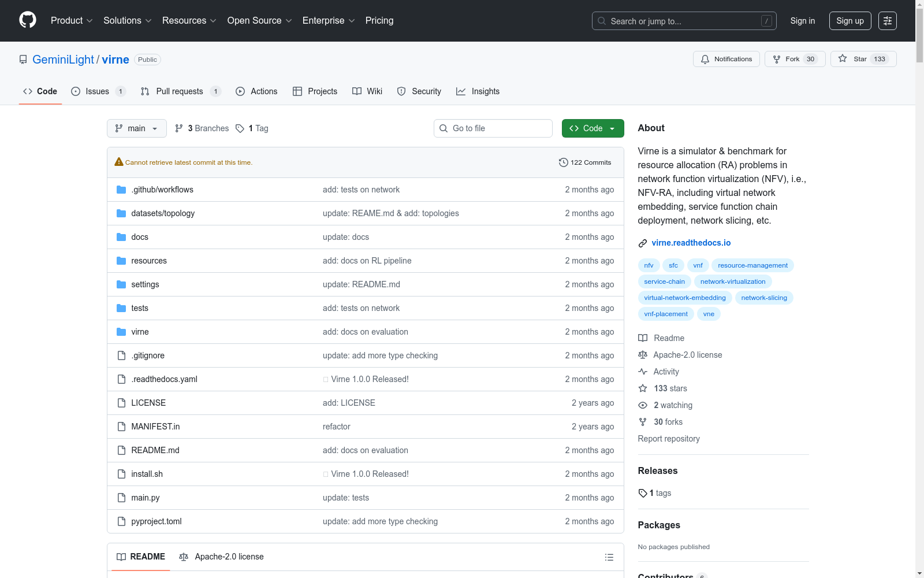Open the MANIFEST.in file name

(155, 427)
